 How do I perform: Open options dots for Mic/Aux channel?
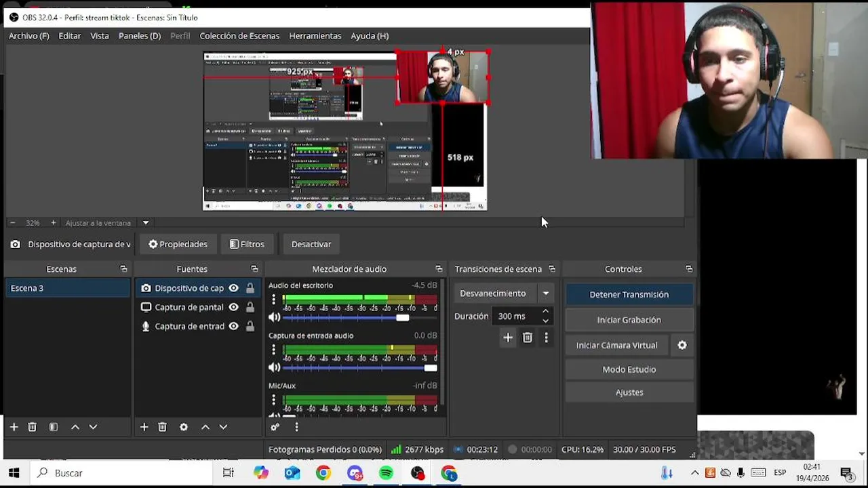point(274,400)
